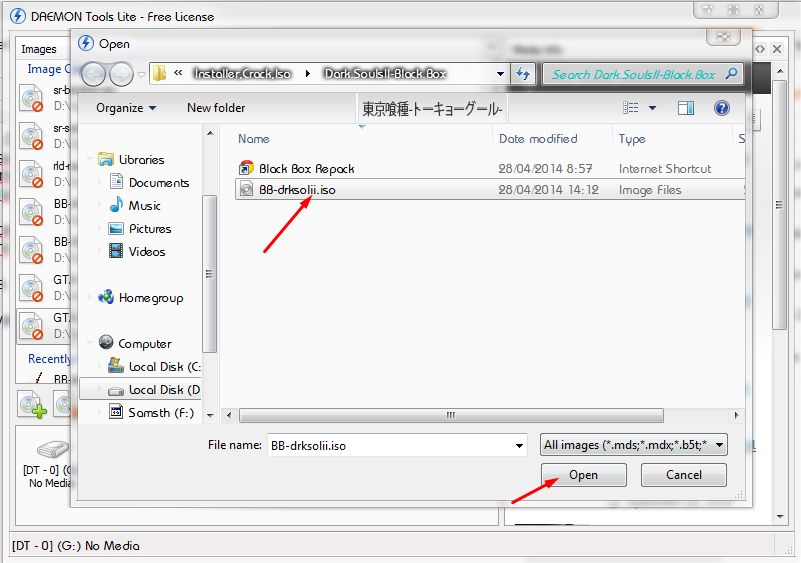Click the search magnifier icon
Image resolution: width=801 pixels, height=563 pixels.
(732, 74)
